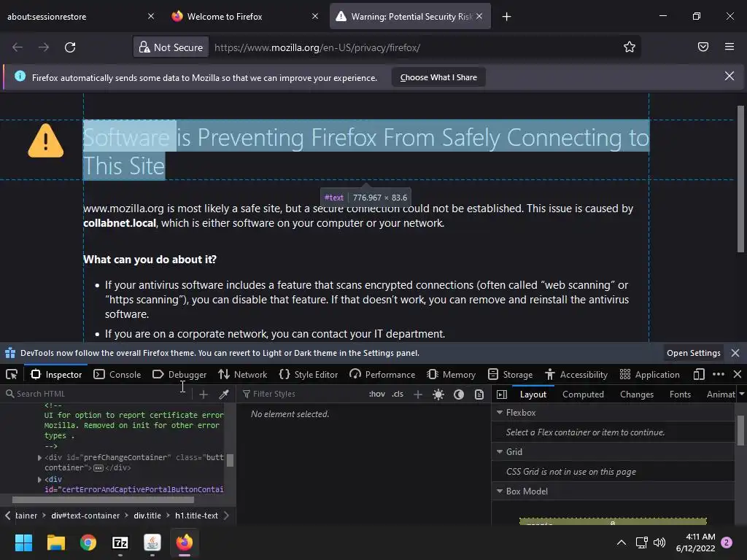This screenshot has height=560, width=747.
Task: Collapse the Flexbox section
Action: pos(500,413)
